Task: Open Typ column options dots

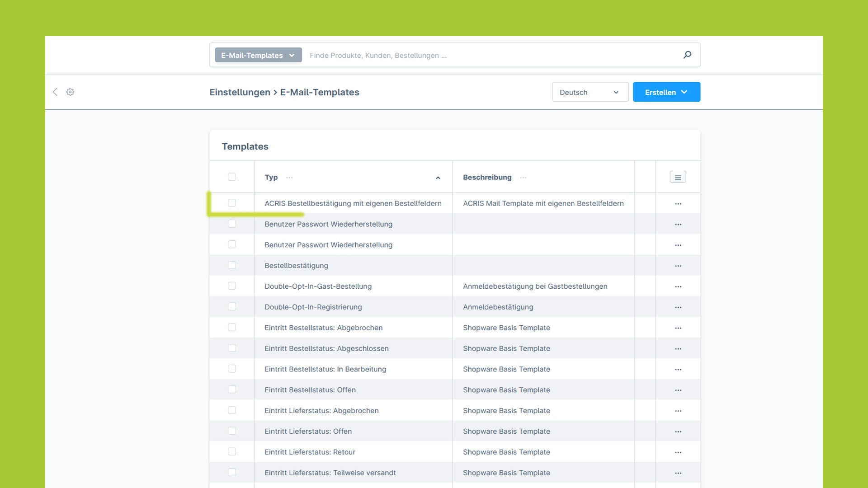Action: click(289, 178)
